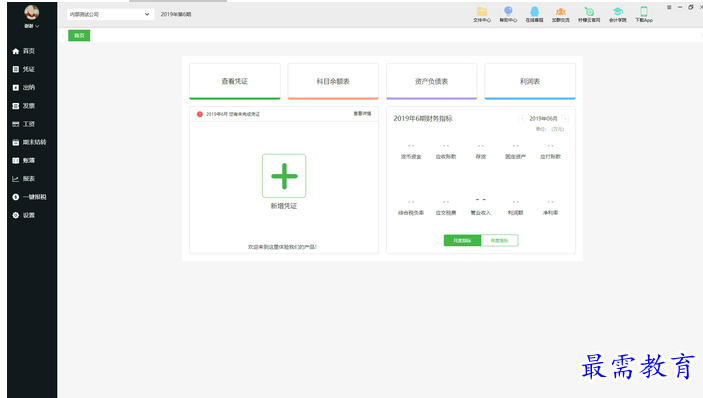
Task: Click the 2019年6期财务指标 heading
Action: (x=423, y=119)
